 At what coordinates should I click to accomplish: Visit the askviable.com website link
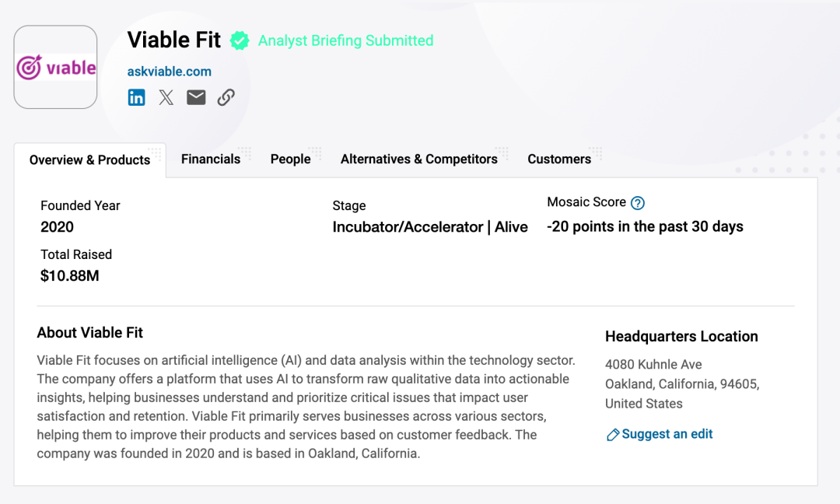pyautogui.click(x=170, y=72)
